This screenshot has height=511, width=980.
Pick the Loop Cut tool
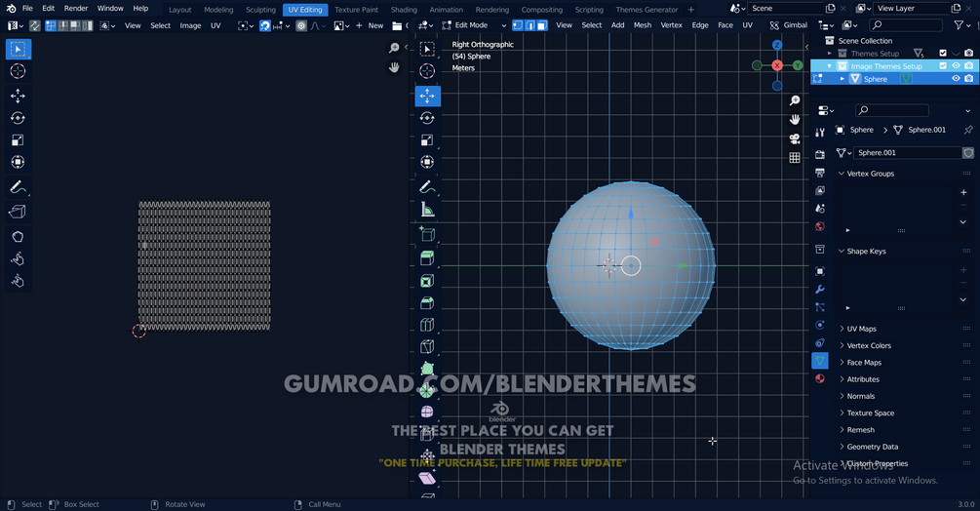coord(427,325)
